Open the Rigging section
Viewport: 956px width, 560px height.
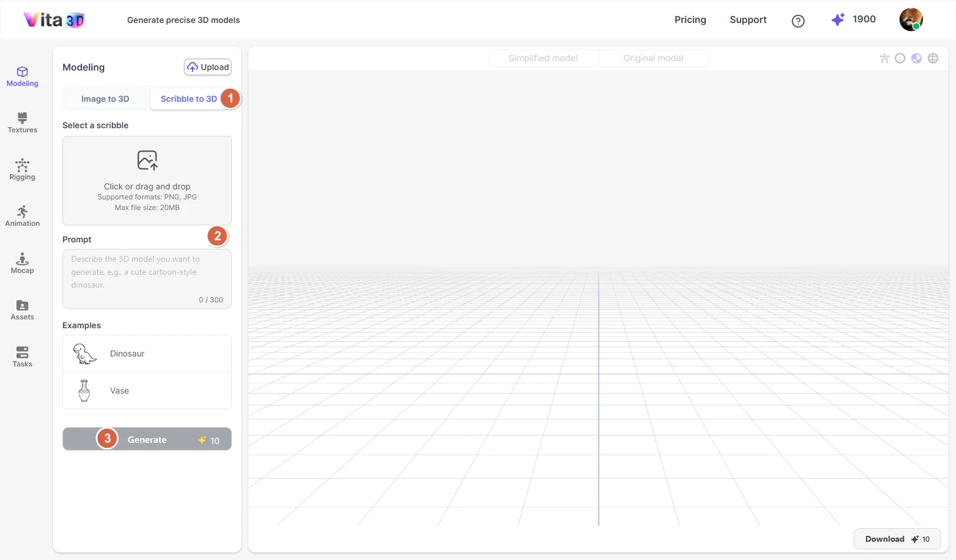tap(22, 169)
